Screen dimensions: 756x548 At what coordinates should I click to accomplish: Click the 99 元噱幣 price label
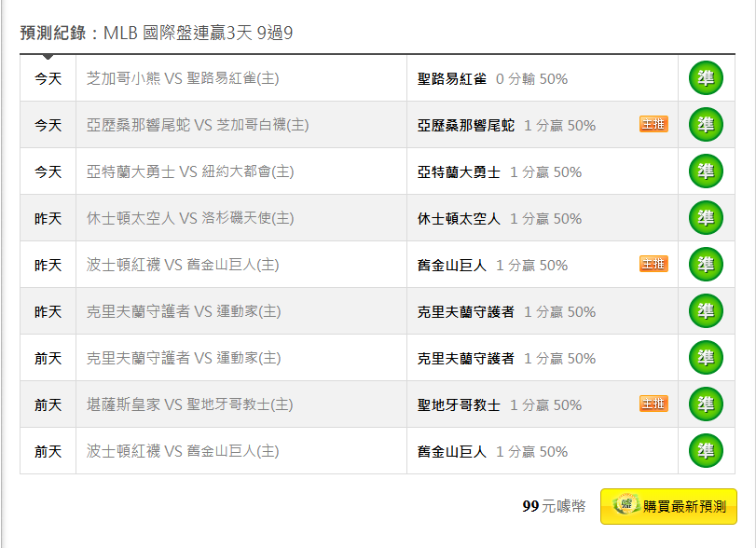point(554,506)
